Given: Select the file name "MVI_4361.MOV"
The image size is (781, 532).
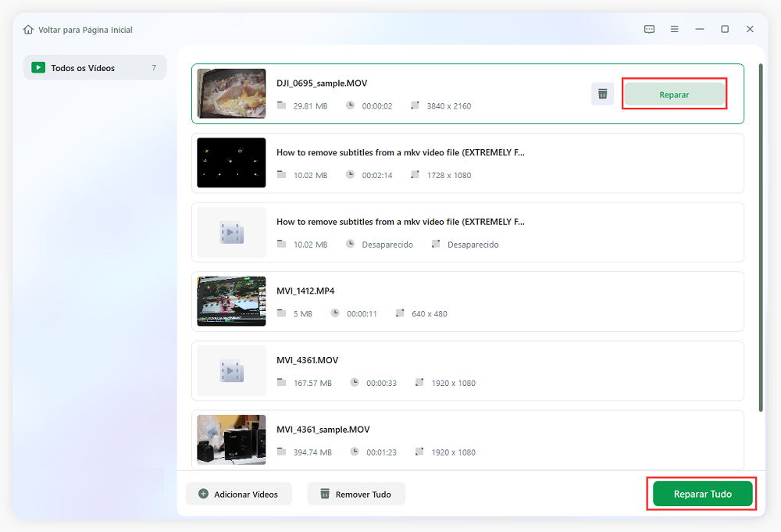Looking at the screenshot, I should point(307,360).
